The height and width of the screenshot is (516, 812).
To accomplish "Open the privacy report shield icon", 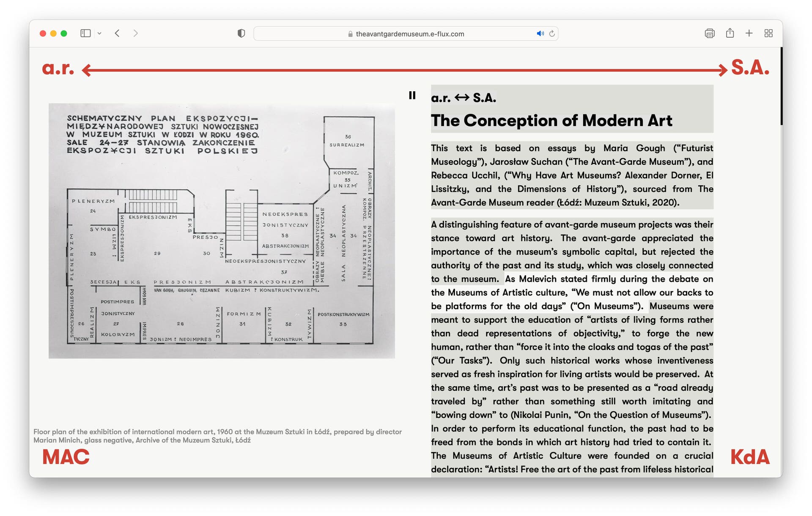I will 241,33.
